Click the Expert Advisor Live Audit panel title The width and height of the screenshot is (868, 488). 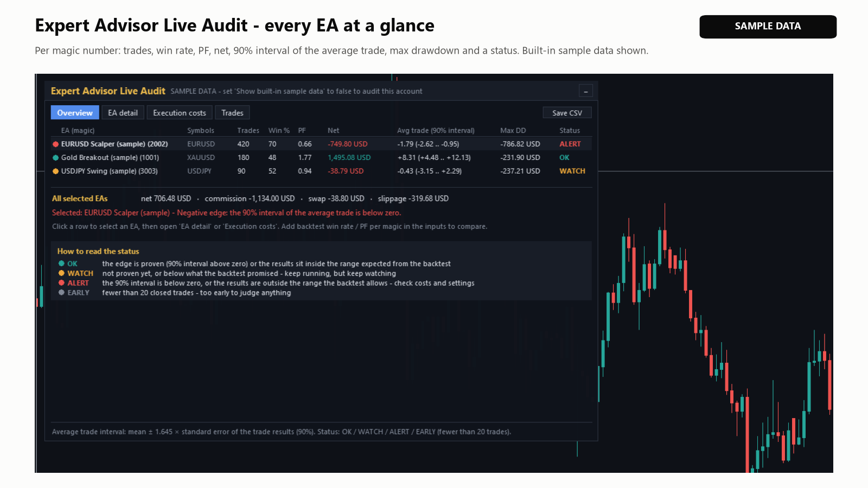pyautogui.click(x=108, y=91)
